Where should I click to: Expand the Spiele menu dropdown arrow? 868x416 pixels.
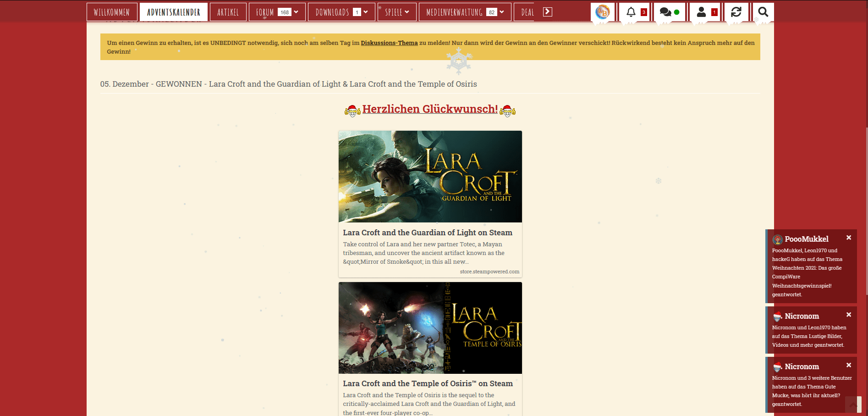pyautogui.click(x=407, y=12)
